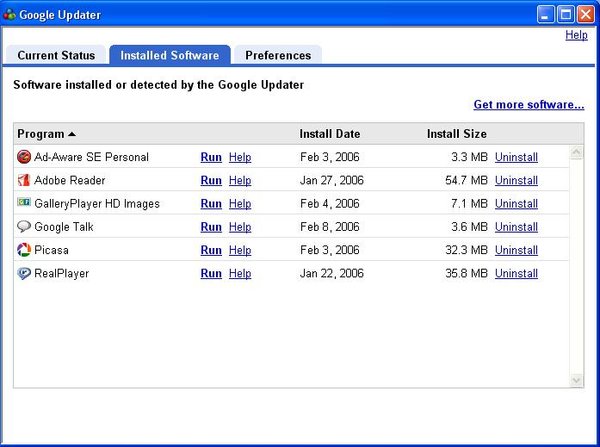Click the RealPlayer icon
This screenshot has width=600, height=447.
point(24,273)
